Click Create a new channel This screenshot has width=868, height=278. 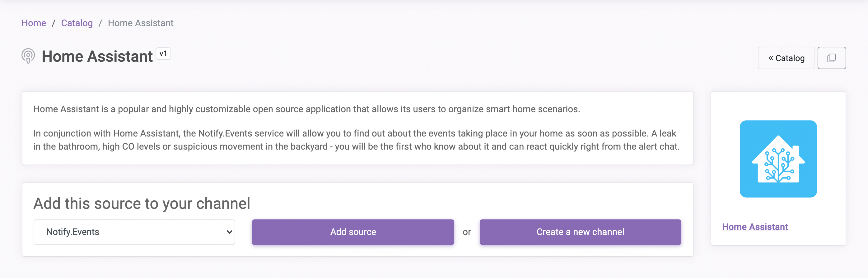pos(580,232)
